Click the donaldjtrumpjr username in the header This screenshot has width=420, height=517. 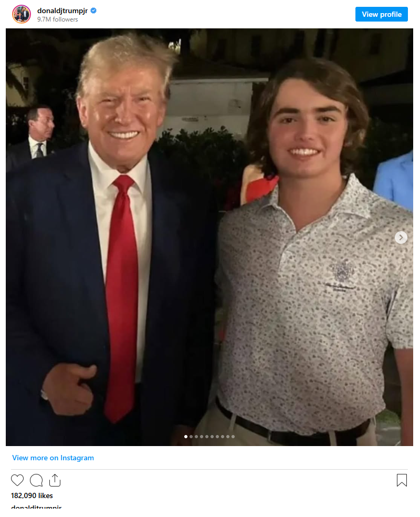(x=62, y=11)
